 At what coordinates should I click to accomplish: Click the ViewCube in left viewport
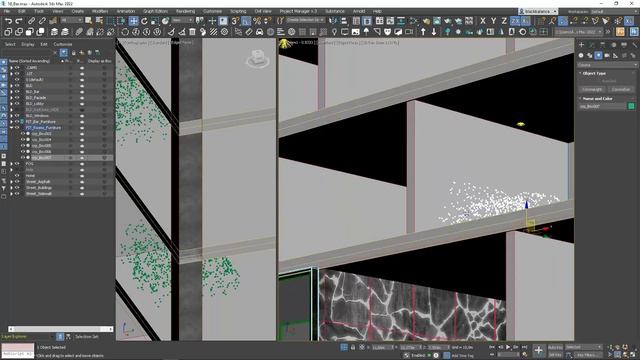[258, 59]
